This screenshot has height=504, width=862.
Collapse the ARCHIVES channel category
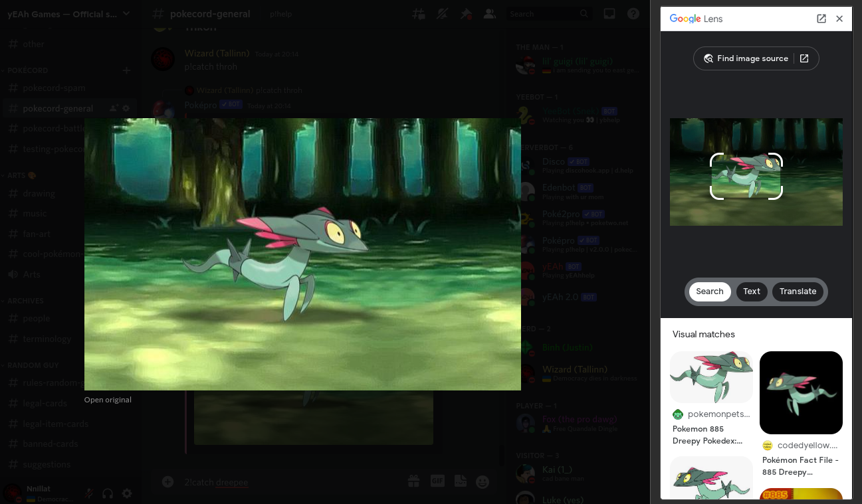coord(25,301)
